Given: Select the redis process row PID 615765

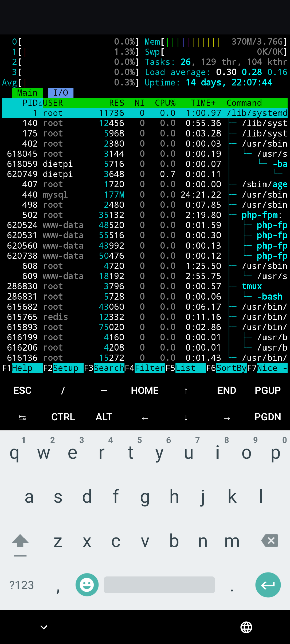Looking at the screenshot, I should [145, 317].
